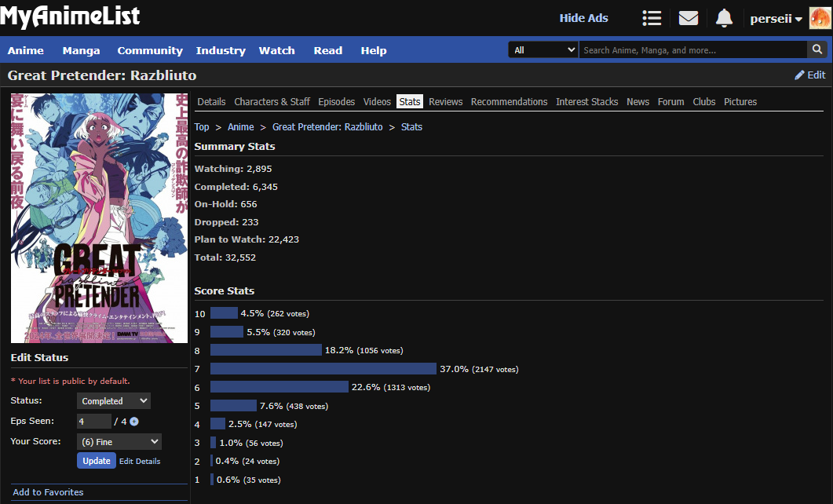Open the Industry menu
The width and height of the screenshot is (833, 504).
point(221,50)
